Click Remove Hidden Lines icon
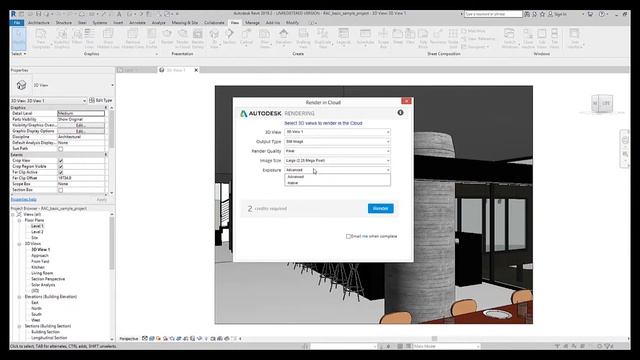Screen dimensions: 640x360 pyautogui.click(x=133, y=38)
